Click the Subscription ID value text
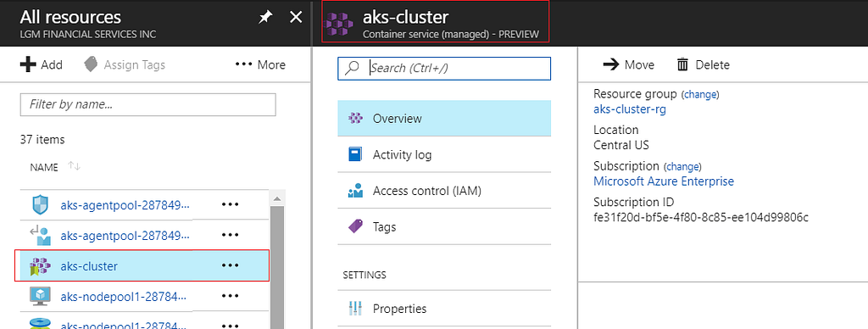Viewport: 868px width, 329px height. (x=701, y=217)
